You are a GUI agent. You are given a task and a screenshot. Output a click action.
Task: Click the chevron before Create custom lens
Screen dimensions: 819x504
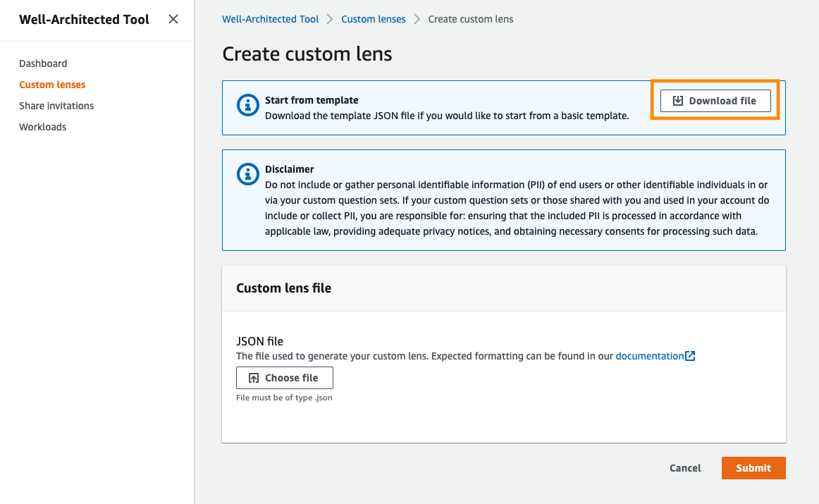(419, 19)
